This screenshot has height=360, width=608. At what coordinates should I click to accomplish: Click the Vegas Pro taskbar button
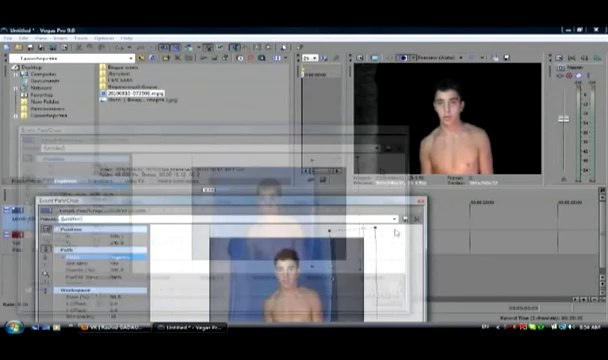[x=190, y=328]
